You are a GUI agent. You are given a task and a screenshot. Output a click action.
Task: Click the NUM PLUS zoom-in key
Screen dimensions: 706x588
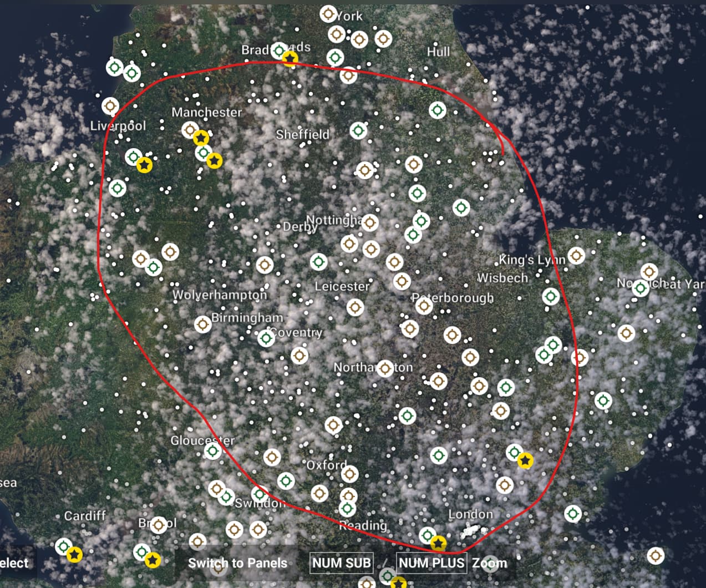point(431,563)
